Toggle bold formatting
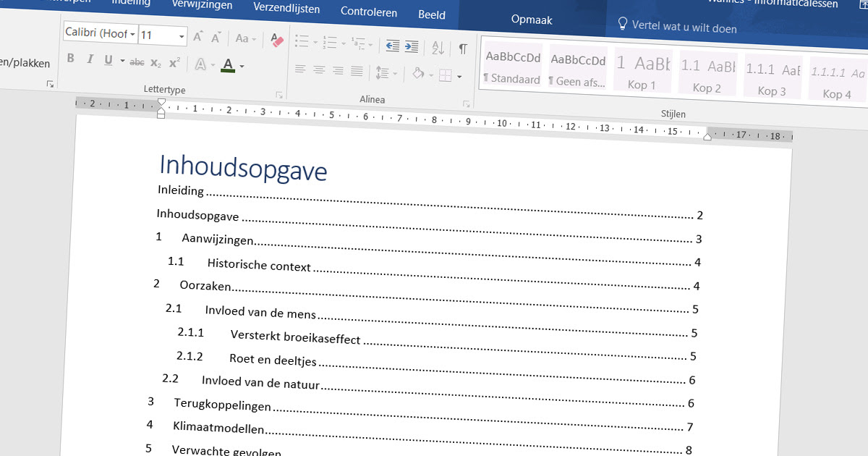868x456 pixels. 71,59
